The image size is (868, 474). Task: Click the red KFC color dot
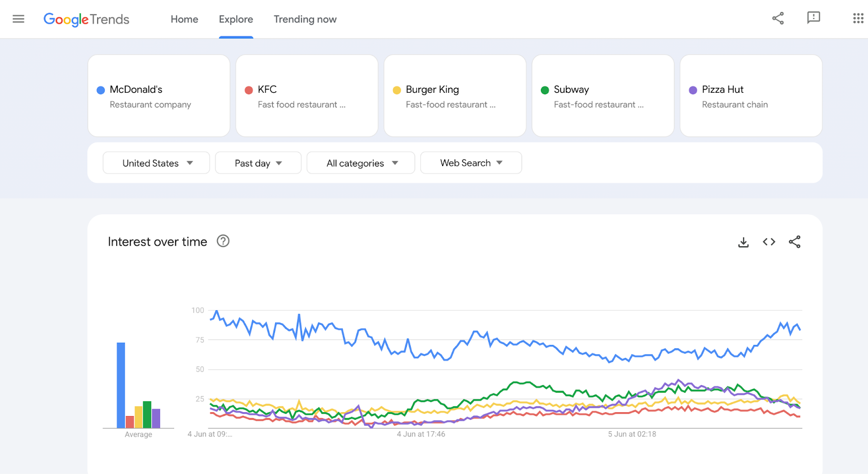pyautogui.click(x=248, y=90)
